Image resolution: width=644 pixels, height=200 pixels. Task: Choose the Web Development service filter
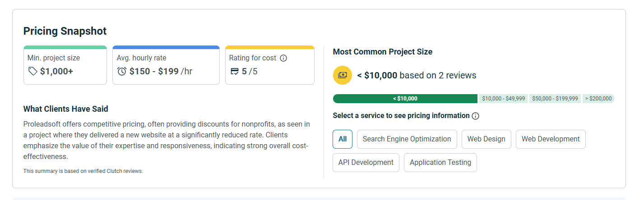[551, 139]
